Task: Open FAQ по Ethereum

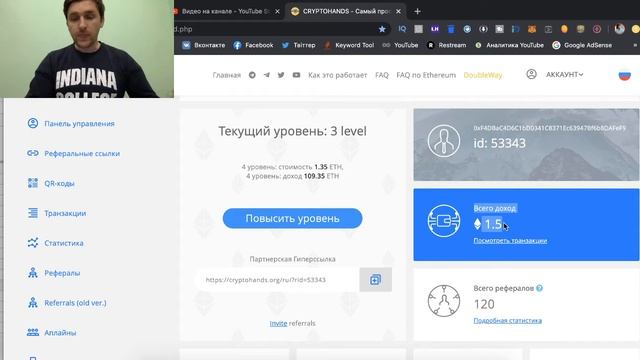Action: pos(426,75)
